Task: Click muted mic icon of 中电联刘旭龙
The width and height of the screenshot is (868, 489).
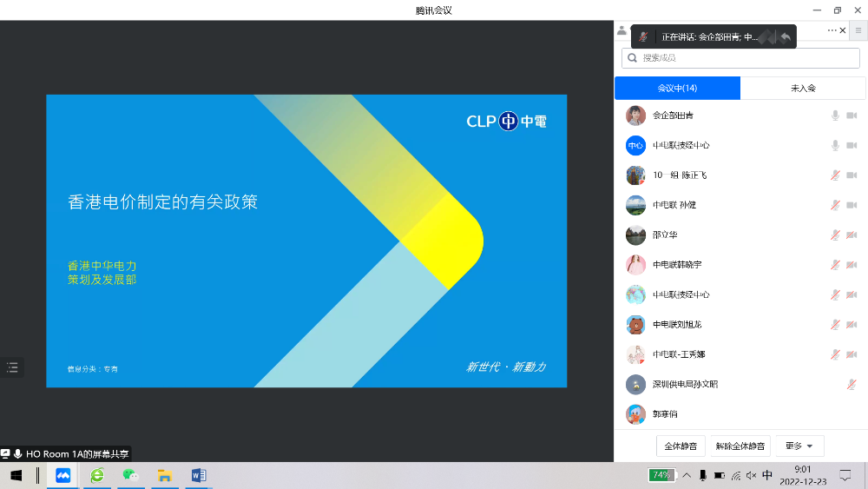Action: tap(835, 325)
